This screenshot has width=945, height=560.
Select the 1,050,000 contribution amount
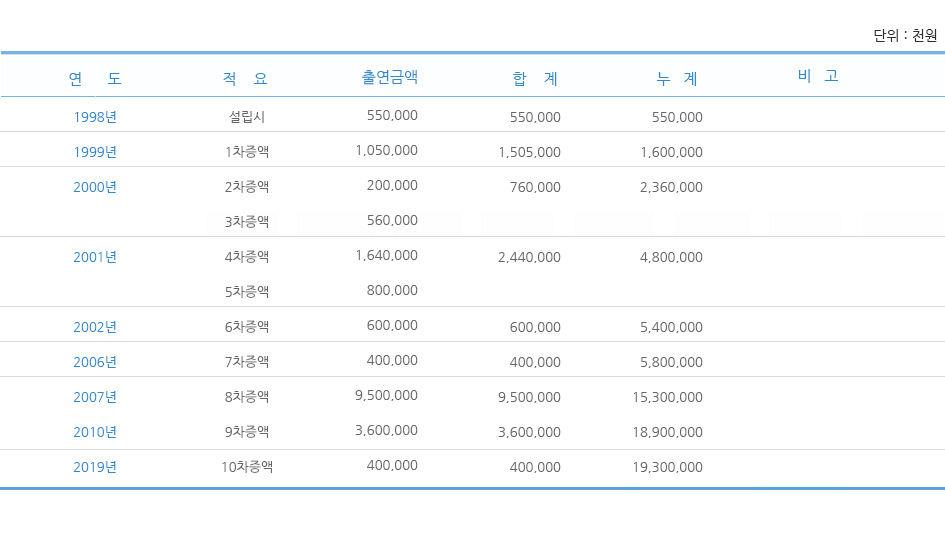point(386,150)
